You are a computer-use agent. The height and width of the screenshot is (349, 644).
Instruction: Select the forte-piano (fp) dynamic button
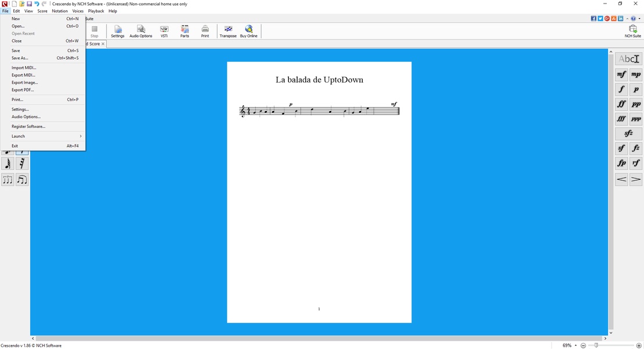pyautogui.click(x=621, y=163)
